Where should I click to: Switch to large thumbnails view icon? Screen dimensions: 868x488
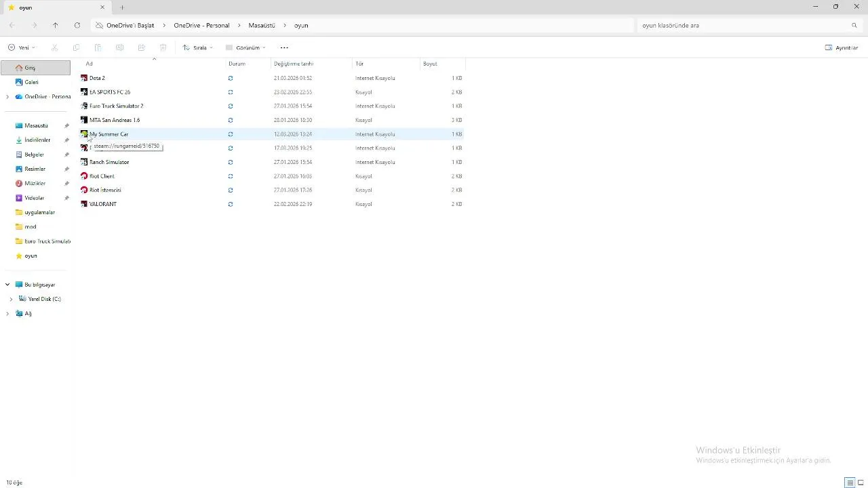(x=862, y=483)
